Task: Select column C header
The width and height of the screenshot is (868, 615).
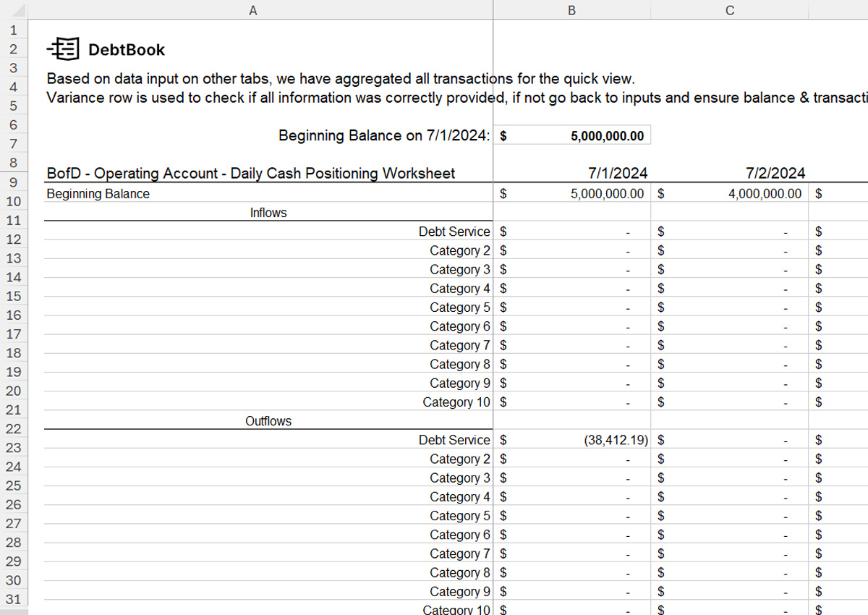Action: (x=729, y=10)
